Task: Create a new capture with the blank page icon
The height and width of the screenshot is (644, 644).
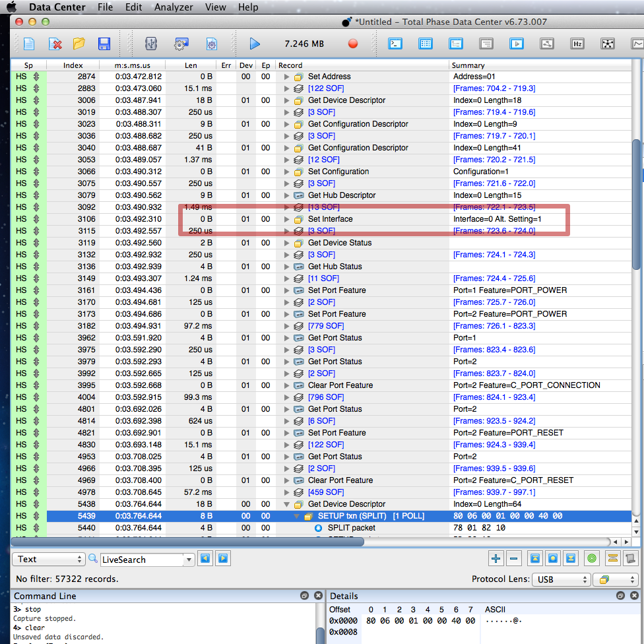Action: (29, 44)
